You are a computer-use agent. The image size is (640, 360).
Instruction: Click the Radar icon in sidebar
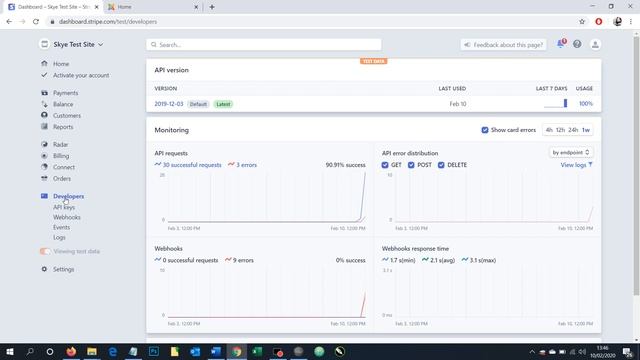point(44,144)
